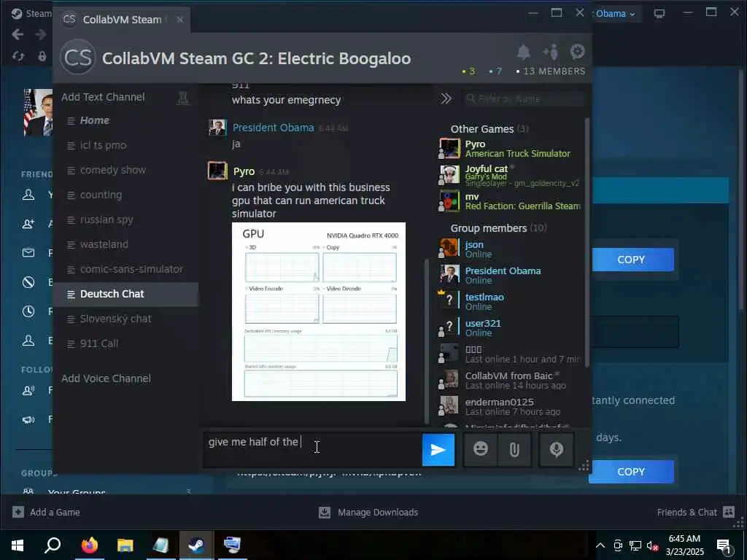
Task: Open the emoticon picker
Action: click(481, 449)
